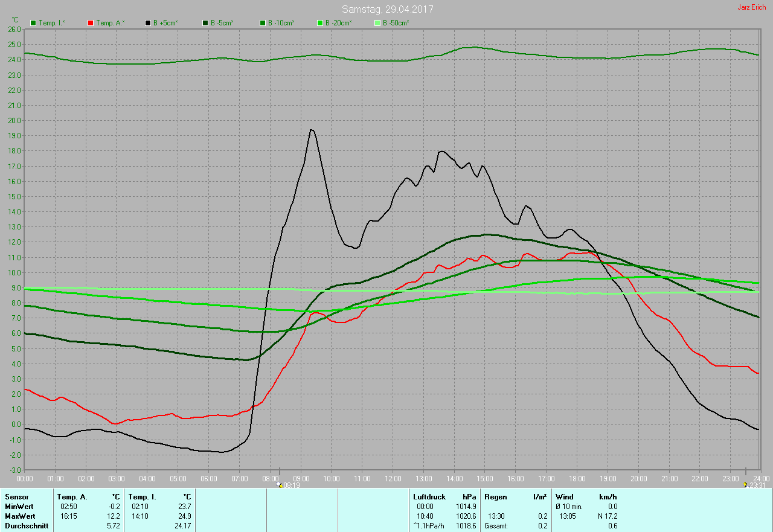Click the "Jarz Erich" text in the corner
The width and height of the screenshot is (773, 532).
point(752,7)
